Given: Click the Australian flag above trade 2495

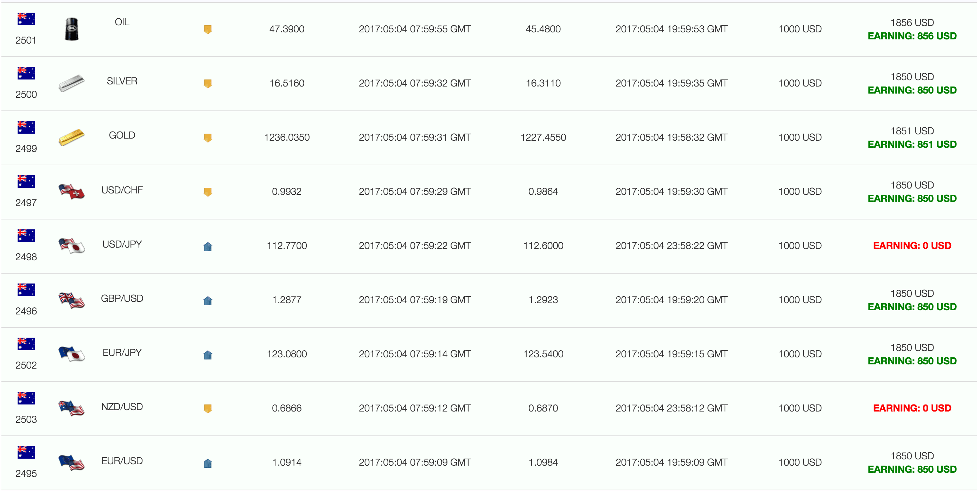Looking at the screenshot, I should point(26,452).
